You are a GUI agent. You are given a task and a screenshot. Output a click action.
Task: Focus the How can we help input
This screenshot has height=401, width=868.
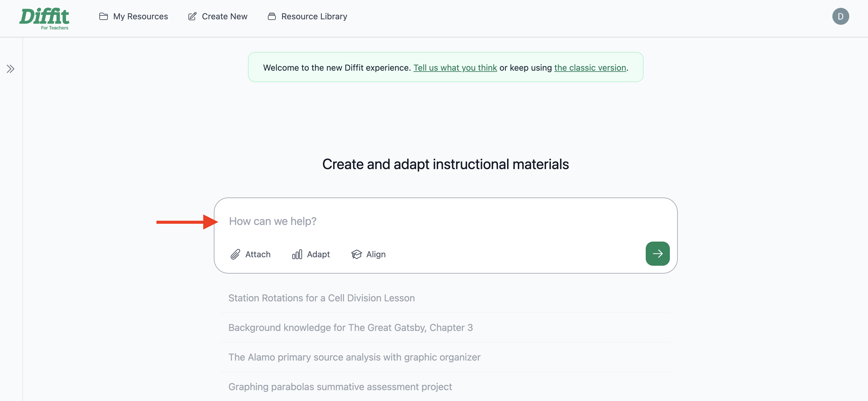click(x=445, y=221)
